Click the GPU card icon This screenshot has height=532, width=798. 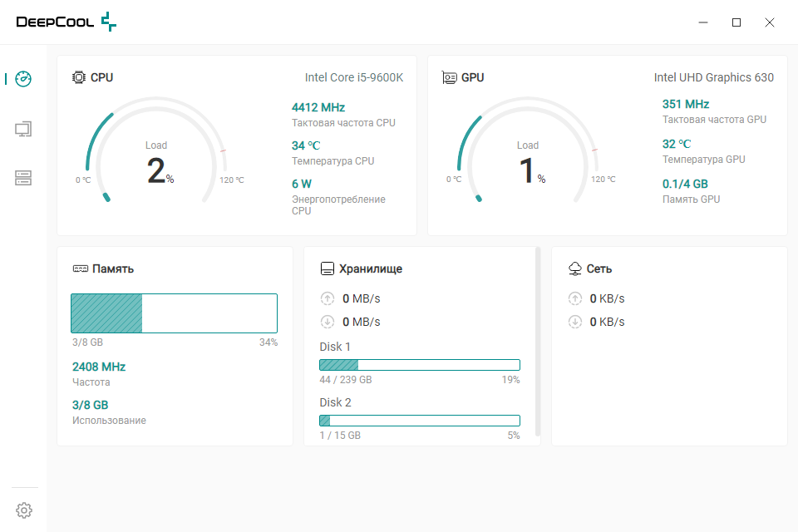click(450, 77)
